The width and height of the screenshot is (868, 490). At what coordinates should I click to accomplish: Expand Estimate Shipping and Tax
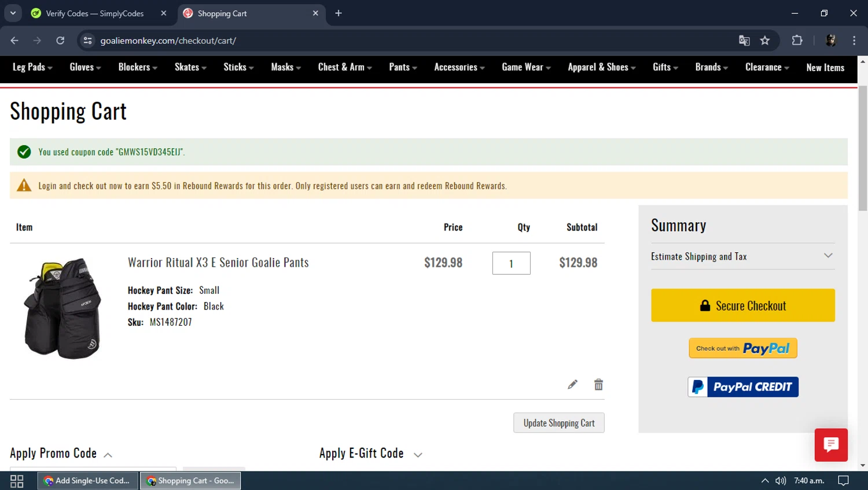click(x=742, y=256)
